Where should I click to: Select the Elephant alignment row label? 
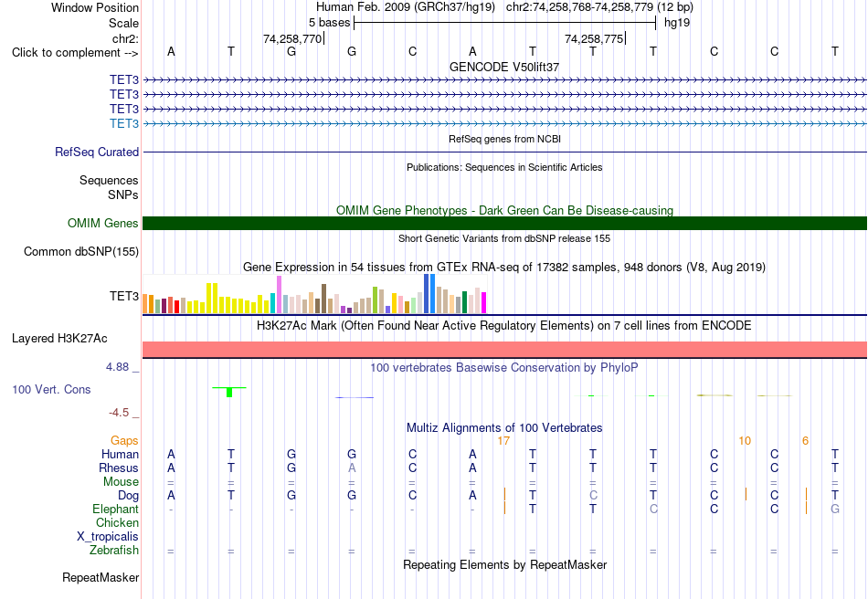pyautogui.click(x=115, y=509)
